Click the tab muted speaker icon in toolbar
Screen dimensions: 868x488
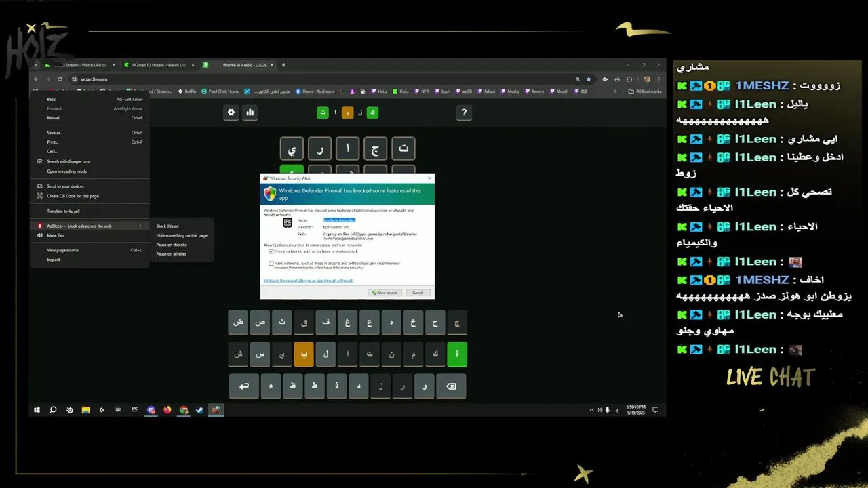(605, 79)
